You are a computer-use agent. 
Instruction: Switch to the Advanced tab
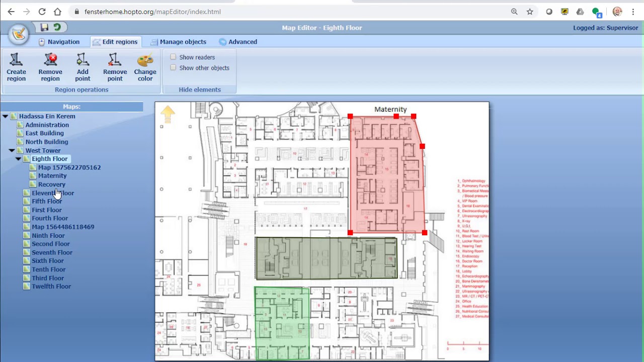[238, 42]
